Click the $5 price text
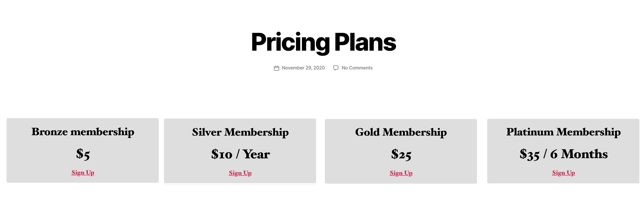Image resolution: width=644 pixels, height=200 pixels. 83,154
